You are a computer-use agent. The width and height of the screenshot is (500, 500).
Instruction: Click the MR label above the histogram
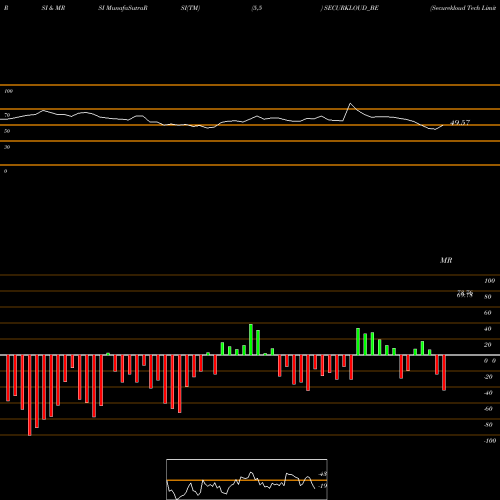tap(446, 260)
